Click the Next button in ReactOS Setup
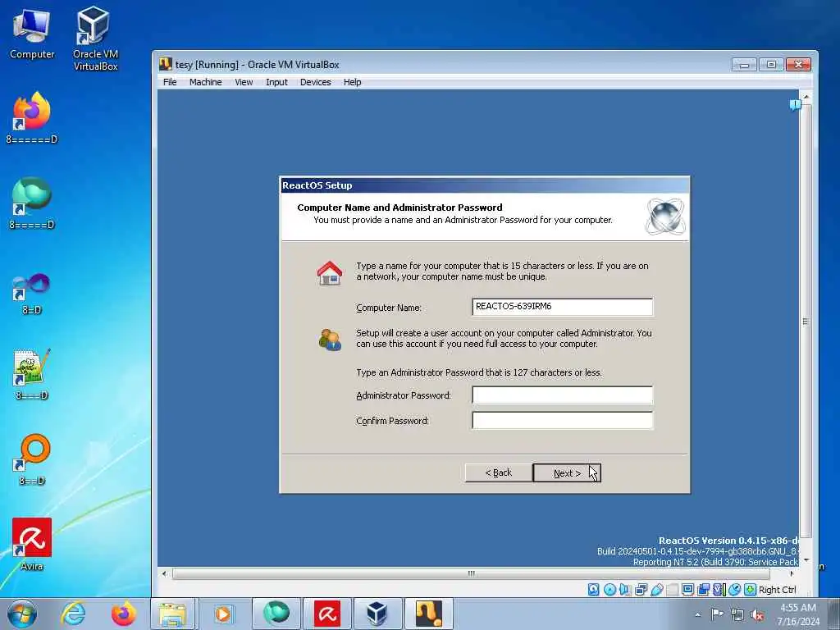 click(567, 473)
